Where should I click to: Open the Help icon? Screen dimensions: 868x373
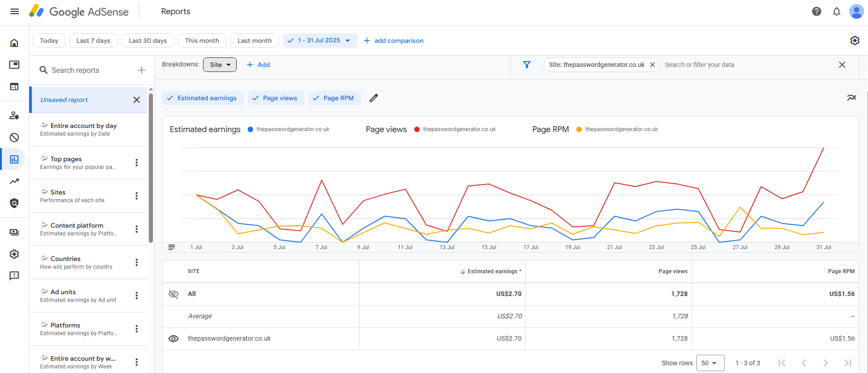point(817,11)
